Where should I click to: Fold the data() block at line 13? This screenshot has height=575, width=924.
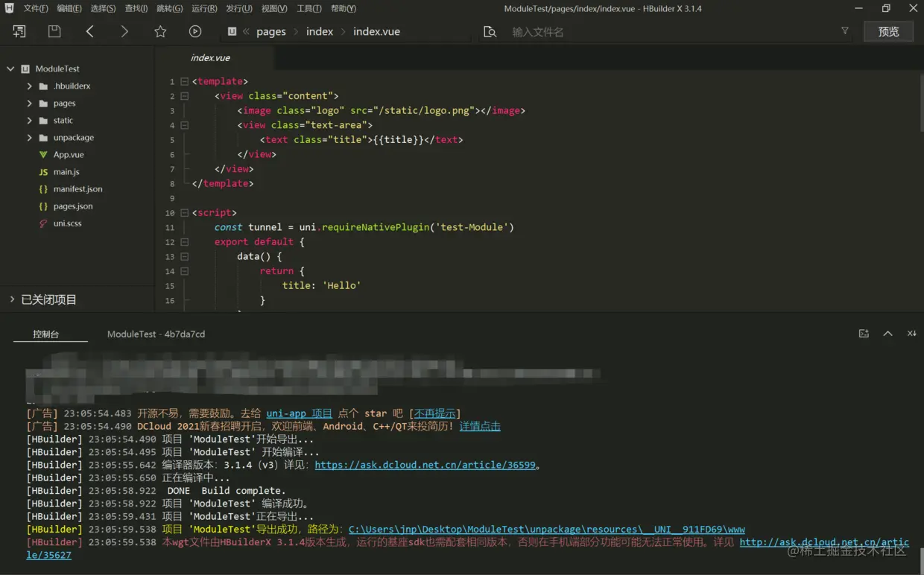tap(184, 257)
